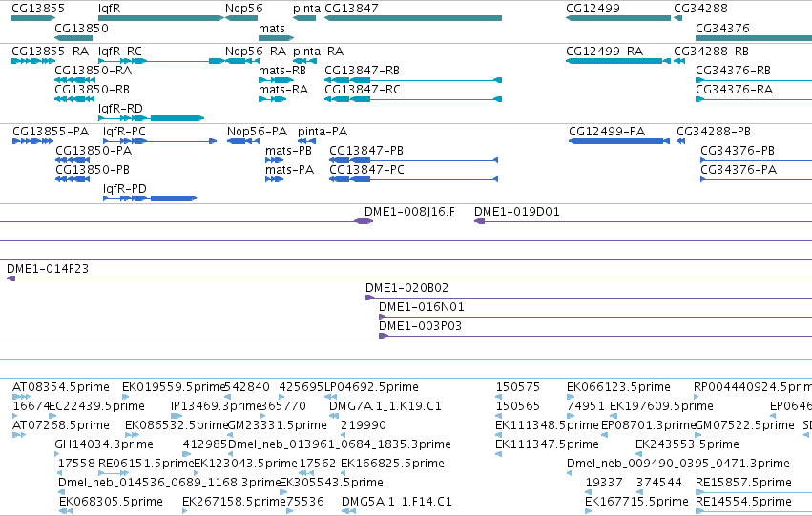The height and width of the screenshot is (516, 812).
Task: Select the DME1-014F23 clone label
Action: click(48, 269)
